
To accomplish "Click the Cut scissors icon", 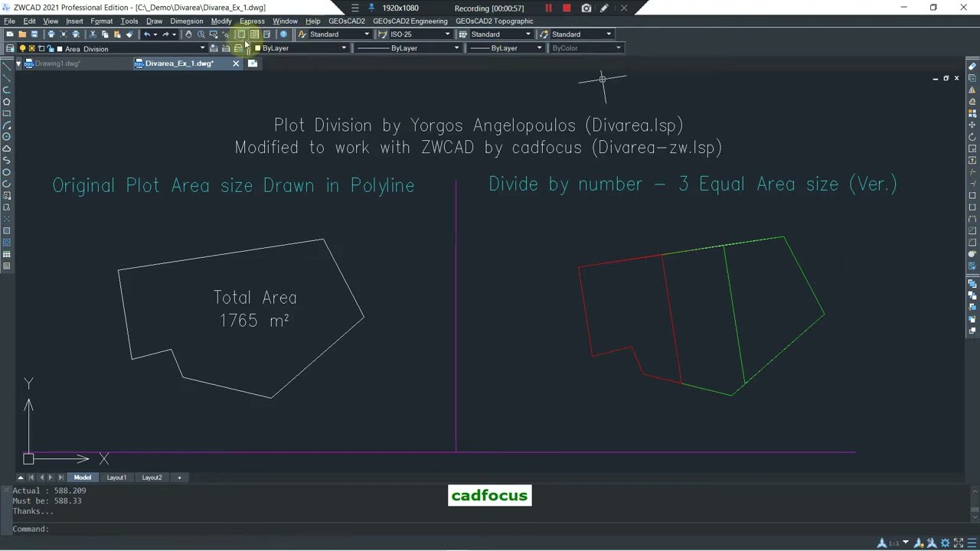I will point(92,34).
